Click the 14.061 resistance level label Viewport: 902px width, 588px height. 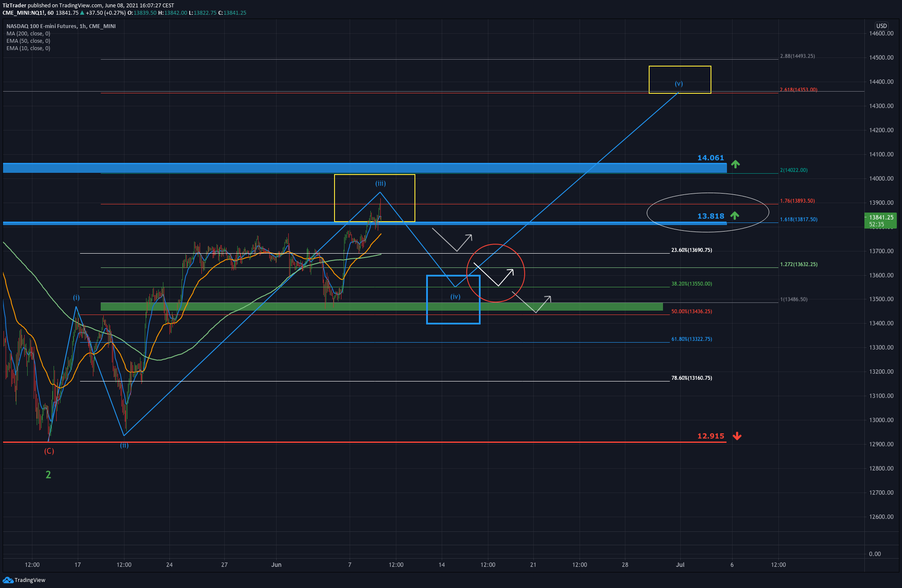coord(711,158)
